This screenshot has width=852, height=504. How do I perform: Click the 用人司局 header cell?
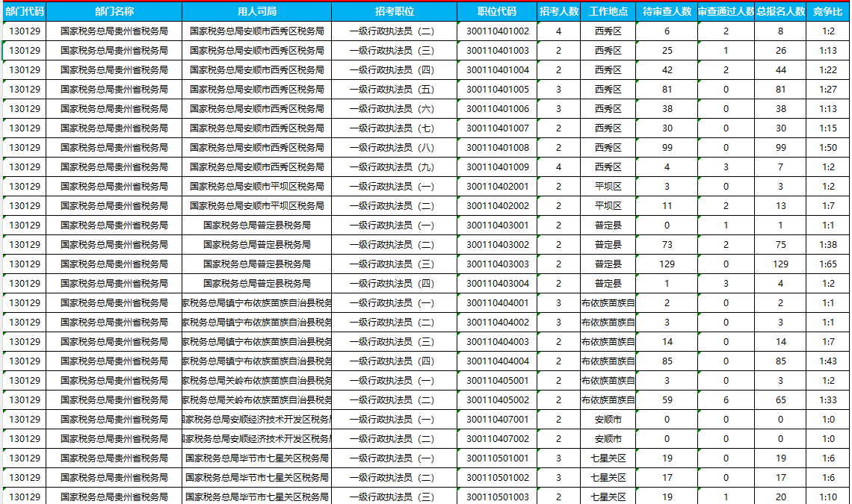[x=256, y=12]
